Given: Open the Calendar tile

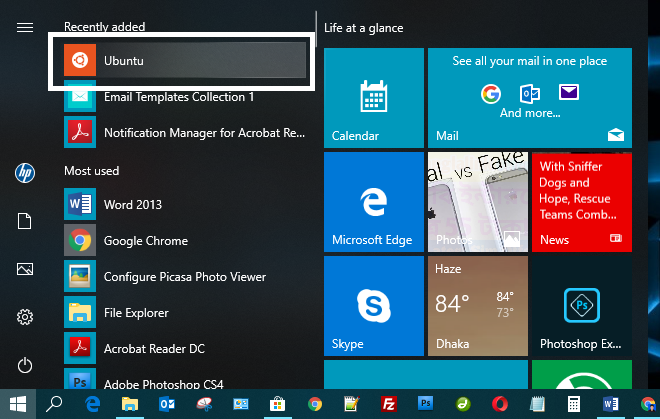Looking at the screenshot, I should 374,98.
